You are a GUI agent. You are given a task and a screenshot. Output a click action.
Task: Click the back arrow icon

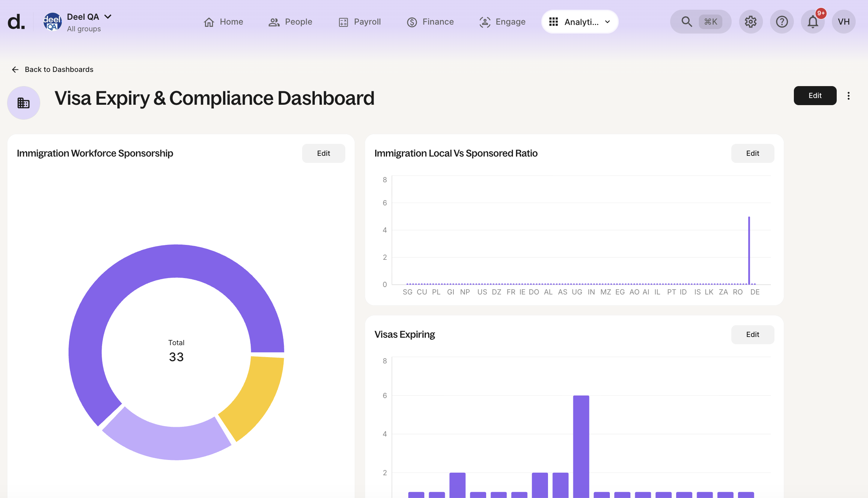point(15,70)
